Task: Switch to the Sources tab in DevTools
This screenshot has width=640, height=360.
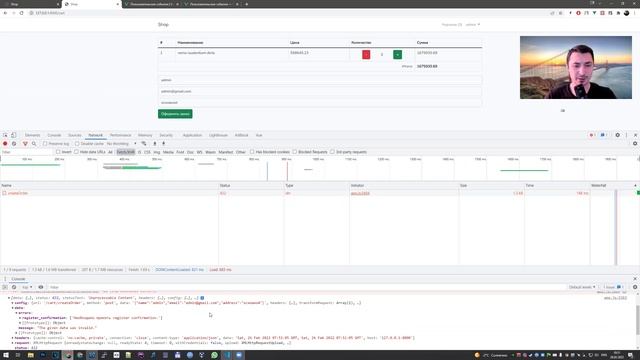Action: 75,135
